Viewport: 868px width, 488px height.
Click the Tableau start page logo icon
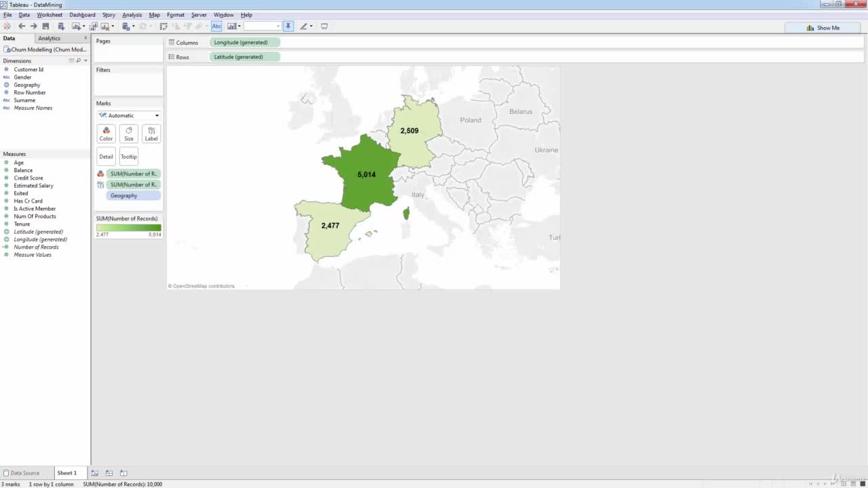click(x=7, y=26)
